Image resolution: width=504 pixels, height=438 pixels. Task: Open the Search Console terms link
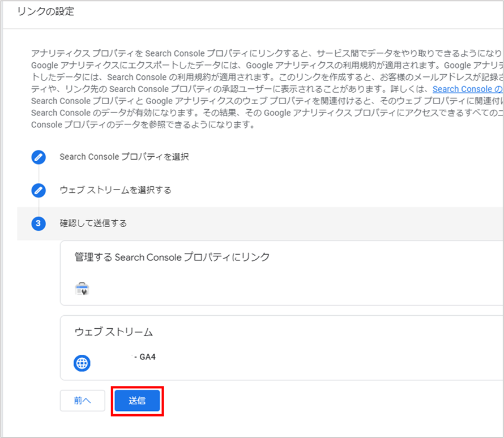468,89
